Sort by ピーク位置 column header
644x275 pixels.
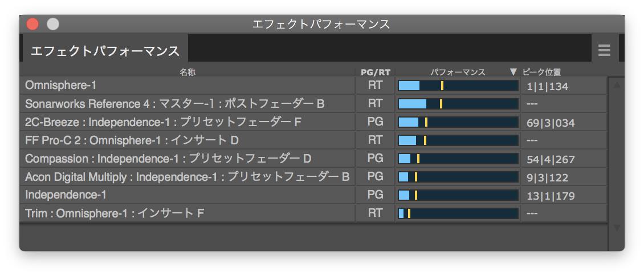click(x=542, y=72)
